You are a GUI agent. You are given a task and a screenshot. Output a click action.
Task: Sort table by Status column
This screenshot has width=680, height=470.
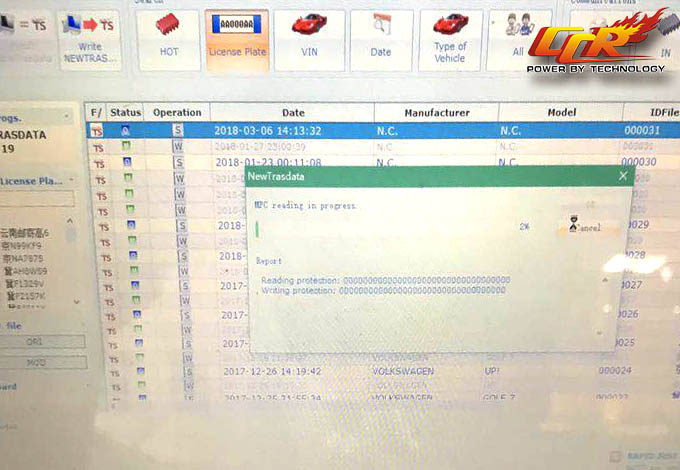point(125,112)
